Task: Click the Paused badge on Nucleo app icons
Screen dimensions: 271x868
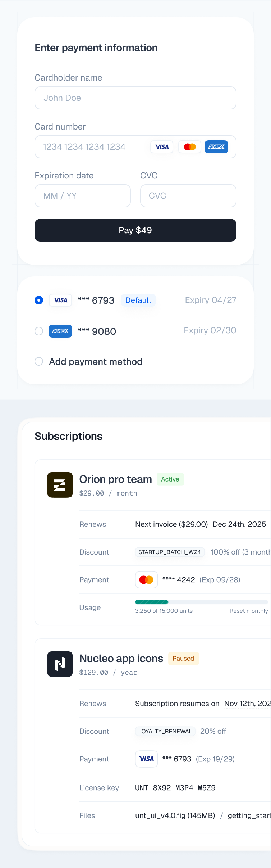Action: pos(183,658)
